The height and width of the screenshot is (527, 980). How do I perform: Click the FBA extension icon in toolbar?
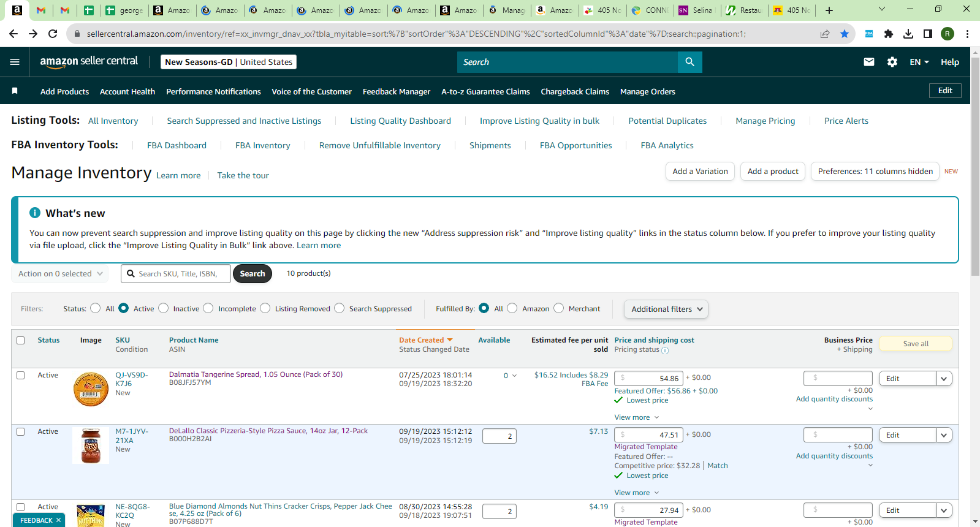tap(869, 34)
